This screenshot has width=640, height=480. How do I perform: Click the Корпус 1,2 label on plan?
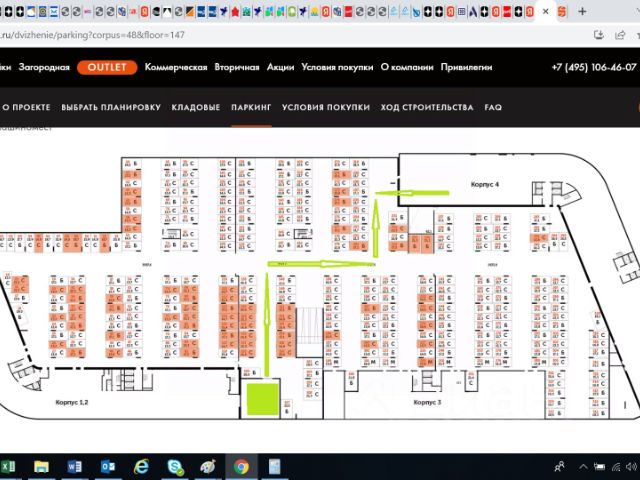tap(71, 402)
